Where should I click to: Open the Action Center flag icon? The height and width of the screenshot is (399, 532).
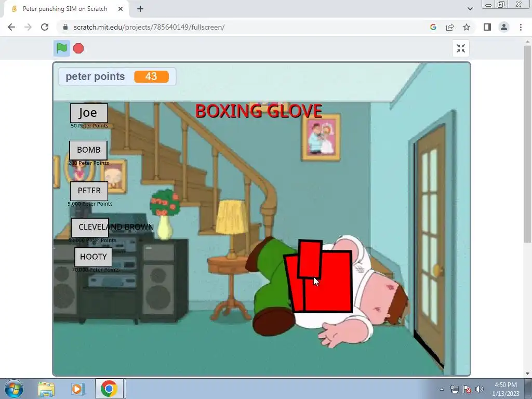[x=467, y=389]
